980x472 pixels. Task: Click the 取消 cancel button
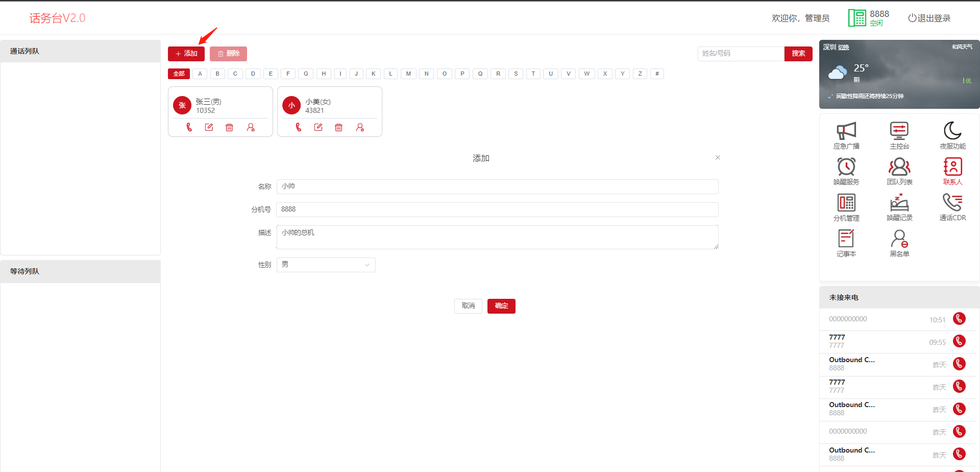(468, 306)
